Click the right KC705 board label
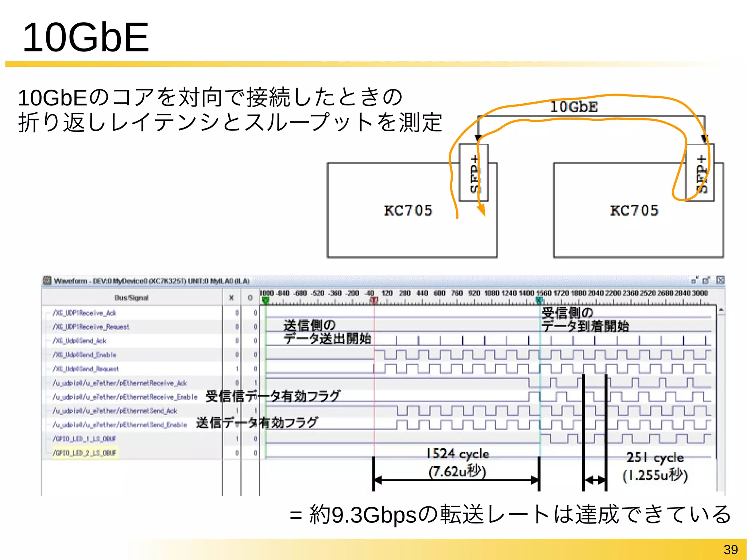The width and height of the screenshot is (747, 560). pyautogui.click(x=634, y=211)
